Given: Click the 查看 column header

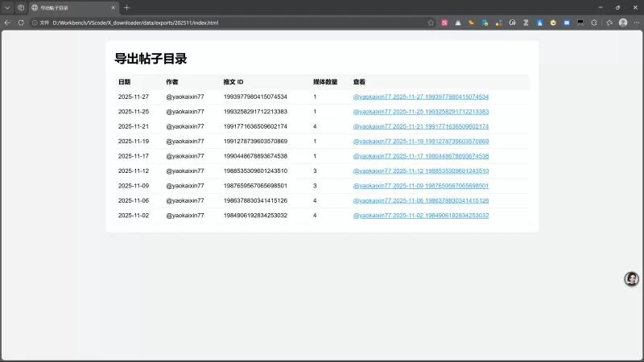Looking at the screenshot, I should (x=359, y=82).
